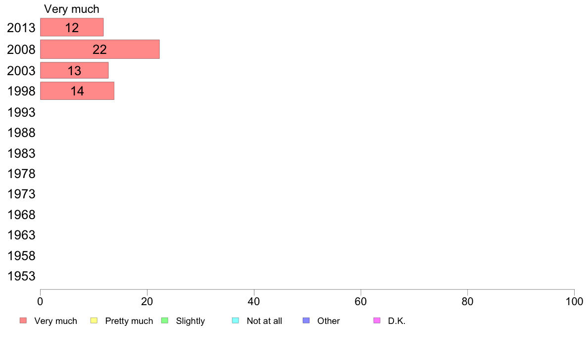588x364 pixels.
Task: Click the cyan Not at all legend swatch
Action: click(x=236, y=320)
